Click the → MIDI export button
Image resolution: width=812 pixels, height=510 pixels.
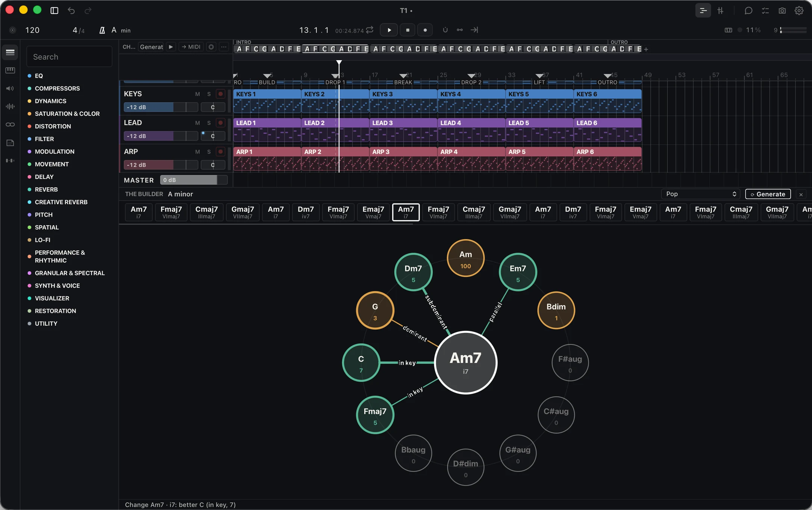191,47
